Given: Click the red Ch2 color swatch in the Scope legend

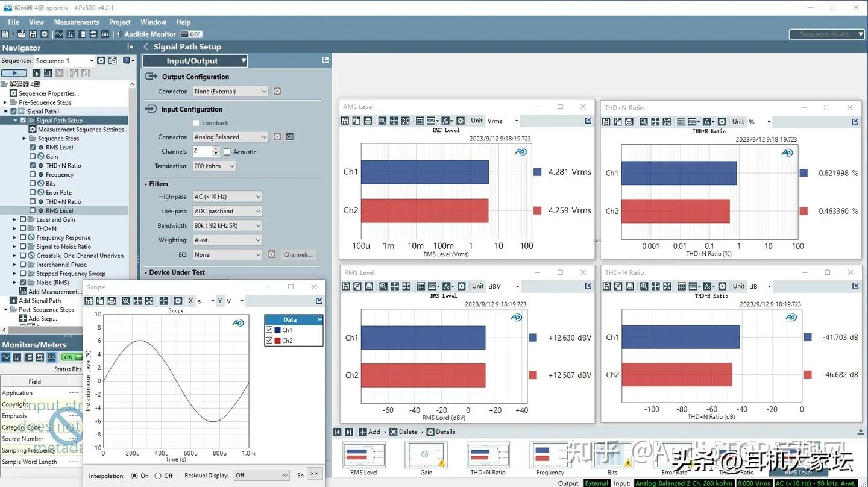Looking at the screenshot, I should coord(277,341).
